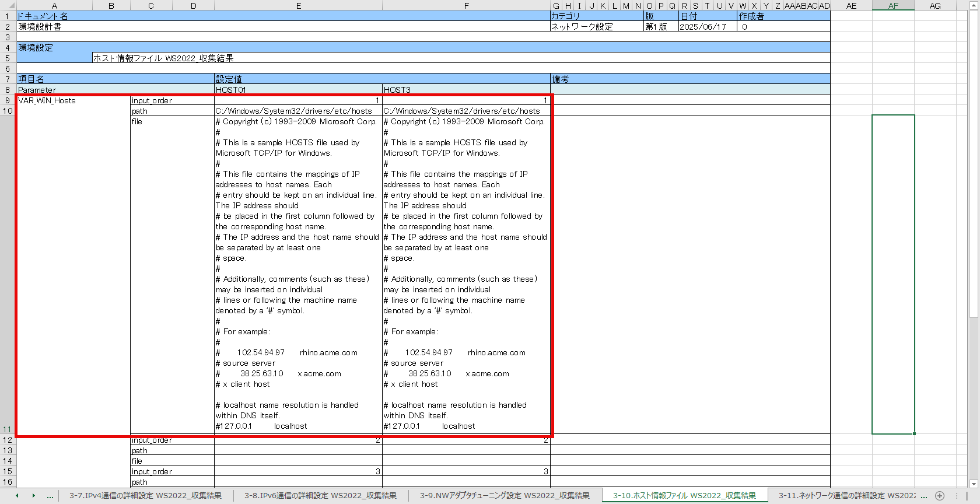
Task: Switch to 3-7.IPv4通信の詳細設定 sheet tab
Action: pos(145,496)
